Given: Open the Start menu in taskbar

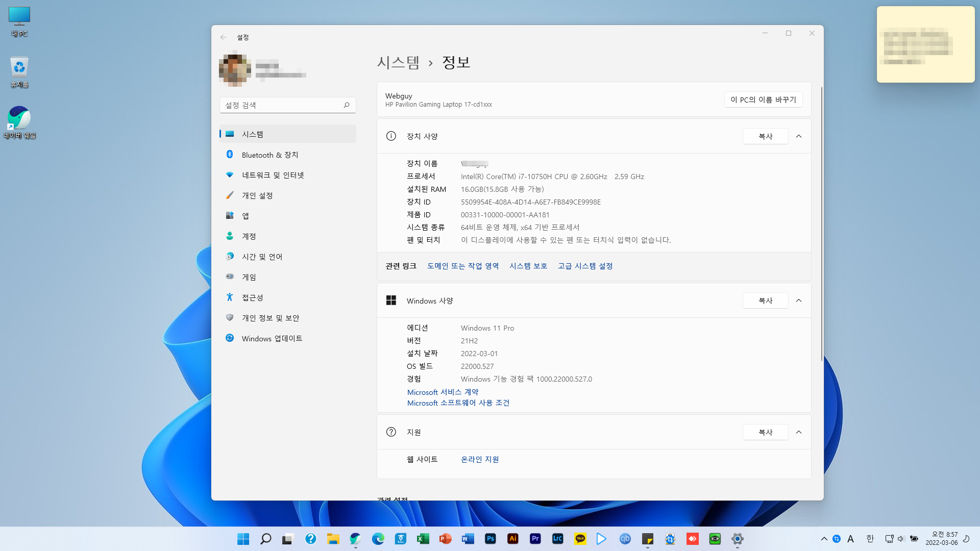Looking at the screenshot, I should pyautogui.click(x=243, y=539).
